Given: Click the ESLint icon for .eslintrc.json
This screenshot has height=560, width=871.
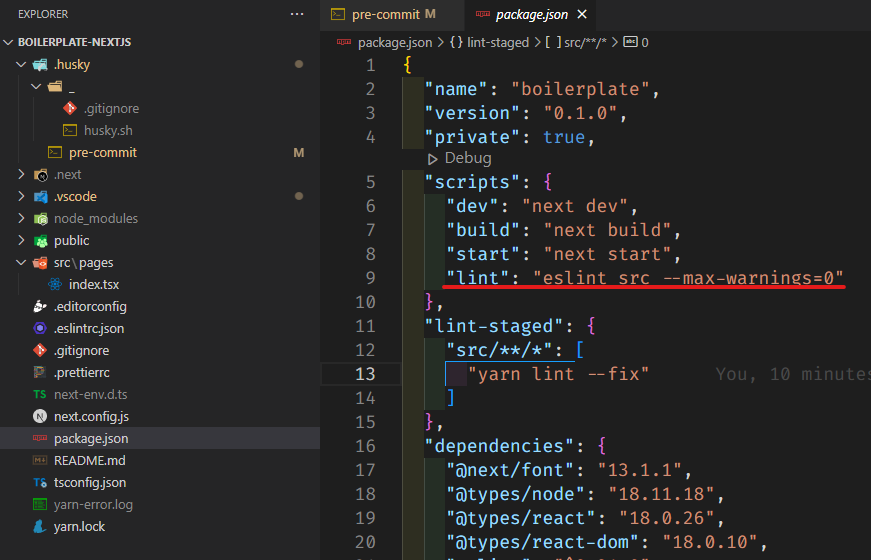Looking at the screenshot, I should tap(40, 328).
